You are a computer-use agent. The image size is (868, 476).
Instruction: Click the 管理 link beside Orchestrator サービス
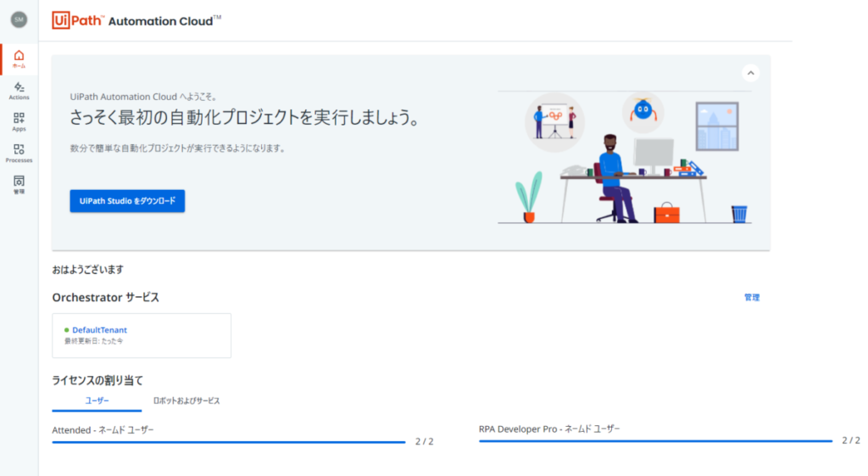click(x=751, y=298)
